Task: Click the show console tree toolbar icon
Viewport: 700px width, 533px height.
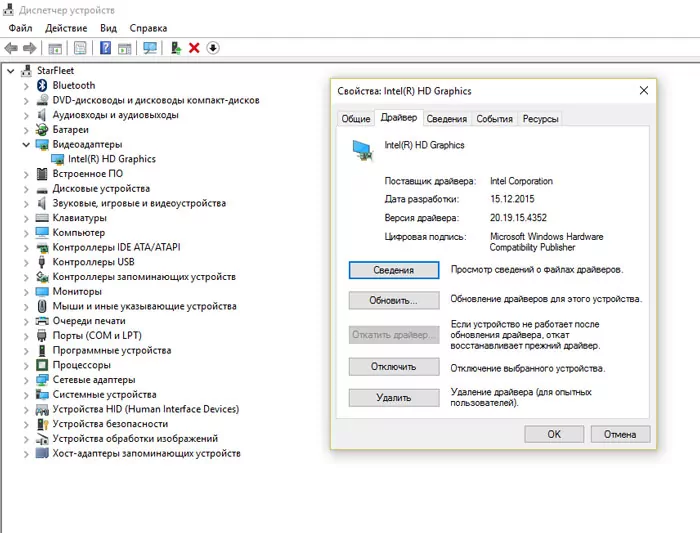Action: [55, 48]
